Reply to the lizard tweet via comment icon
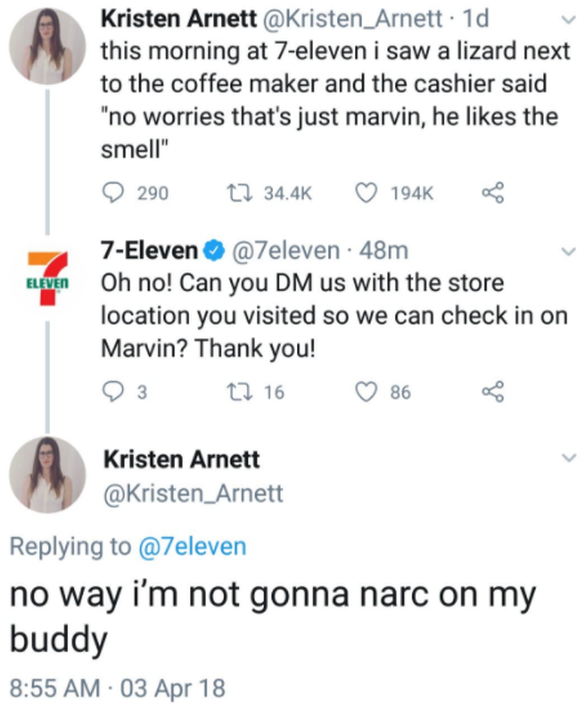 [x=113, y=193]
